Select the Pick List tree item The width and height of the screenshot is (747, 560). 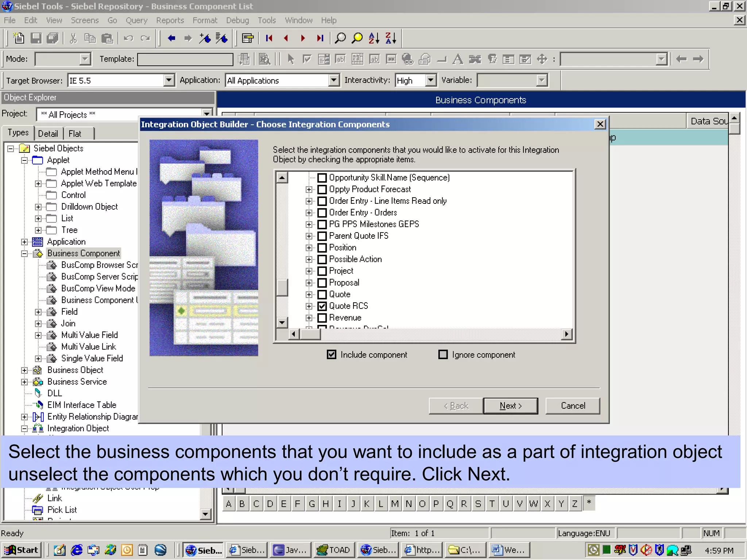point(62,510)
